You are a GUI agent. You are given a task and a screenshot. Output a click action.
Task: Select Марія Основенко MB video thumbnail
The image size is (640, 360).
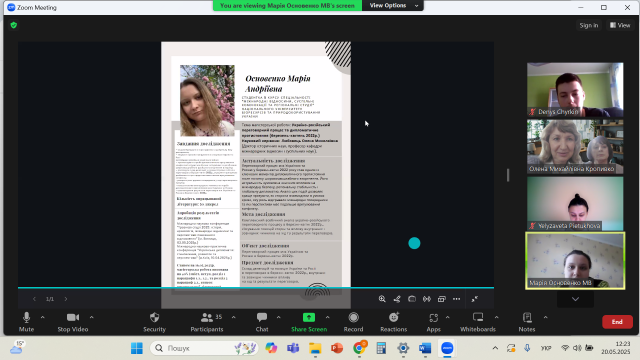click(575, 260)
